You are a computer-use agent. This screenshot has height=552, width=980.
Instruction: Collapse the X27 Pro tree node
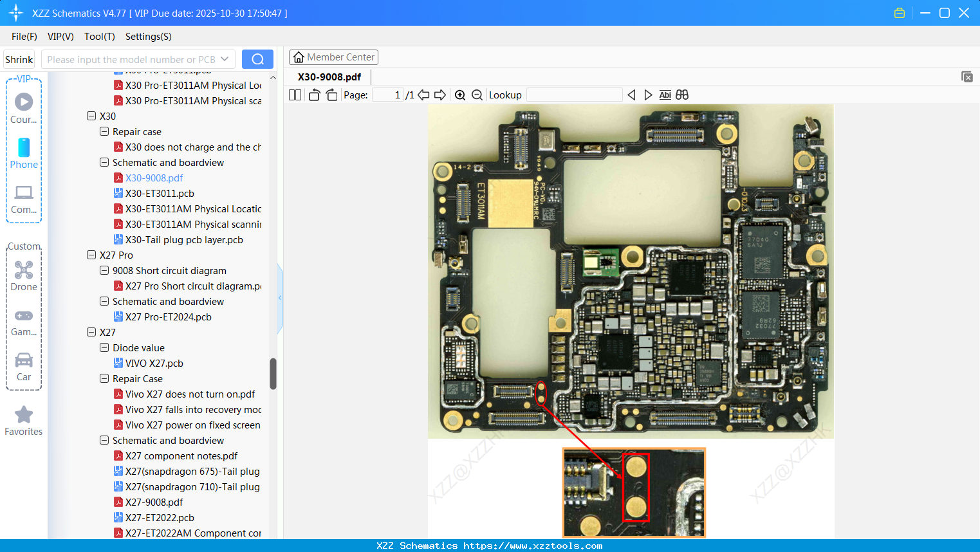click(91, 255)
